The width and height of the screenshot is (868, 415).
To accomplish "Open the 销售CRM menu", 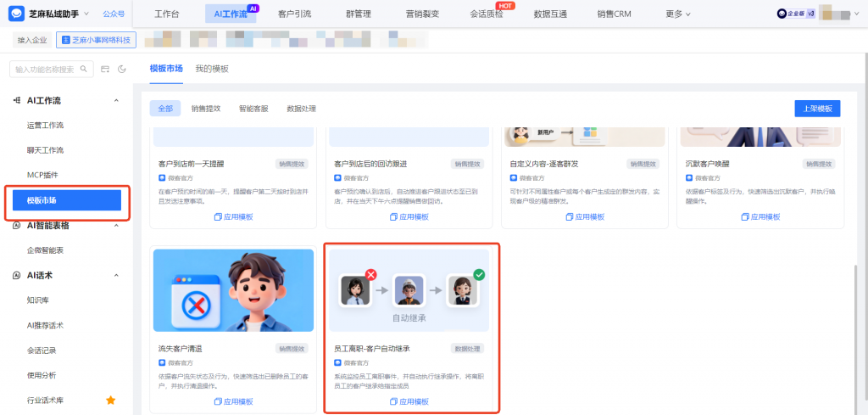I will coord(614,14).
